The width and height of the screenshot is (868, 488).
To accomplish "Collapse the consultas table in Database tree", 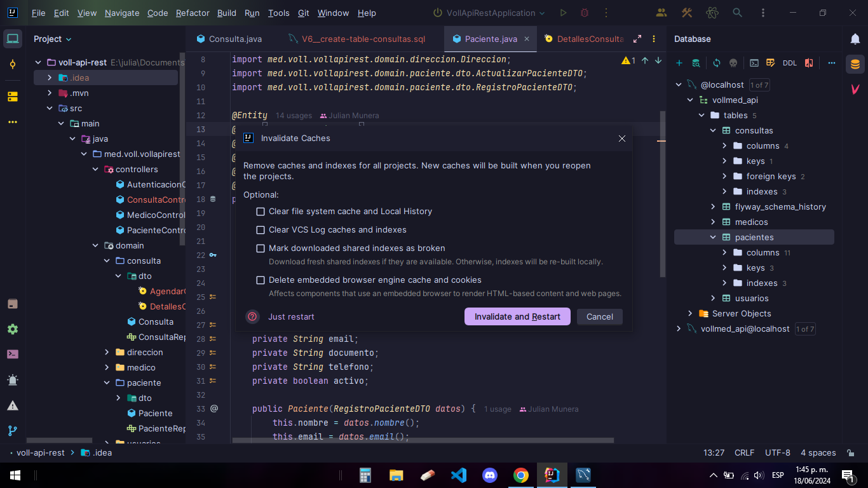I will click(713, 130).
